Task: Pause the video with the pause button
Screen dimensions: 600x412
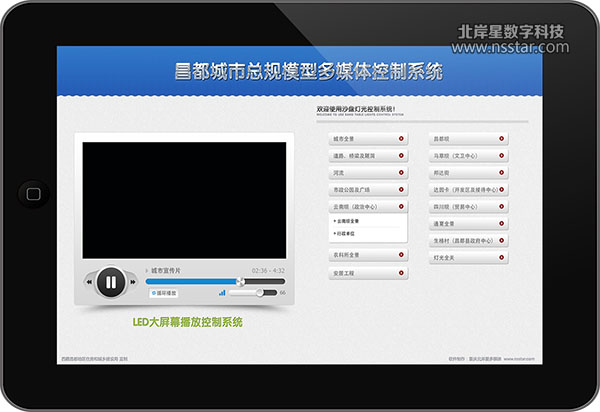Action: tap(111, 282)
